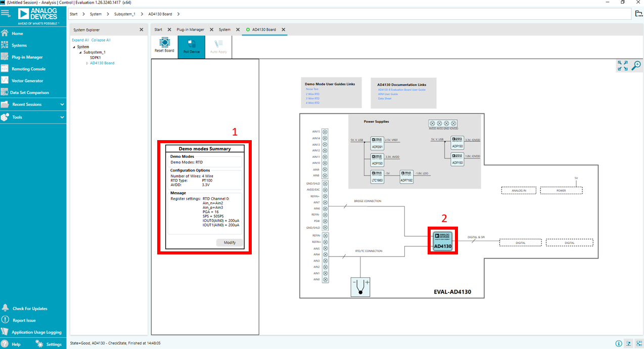644x349 pixels.
Task: Click Expand All in System Explorer
Action: coord(80,40)
